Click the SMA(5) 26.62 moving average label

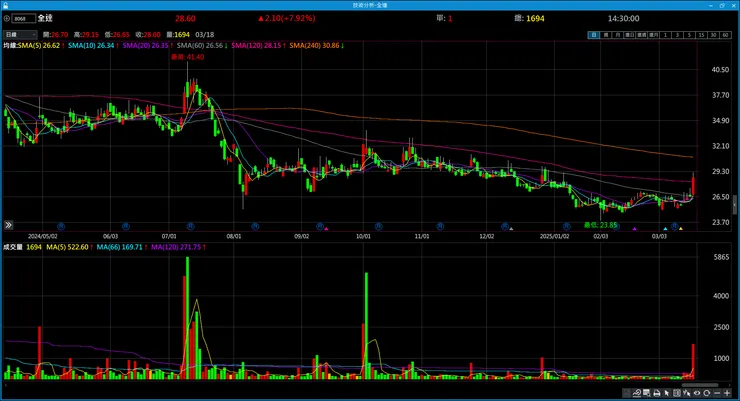coord(39,46)
